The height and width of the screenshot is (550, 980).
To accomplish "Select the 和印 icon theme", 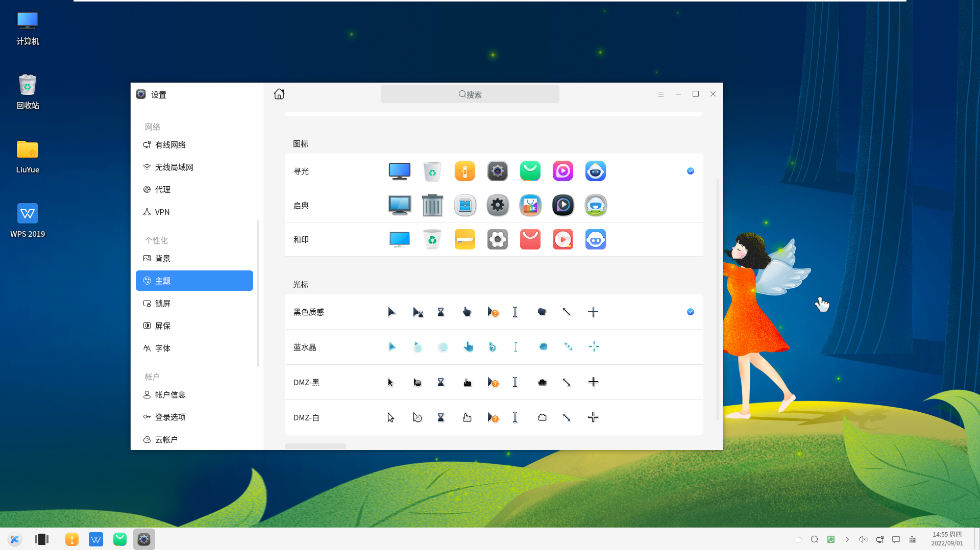I will tap(494, 239).
